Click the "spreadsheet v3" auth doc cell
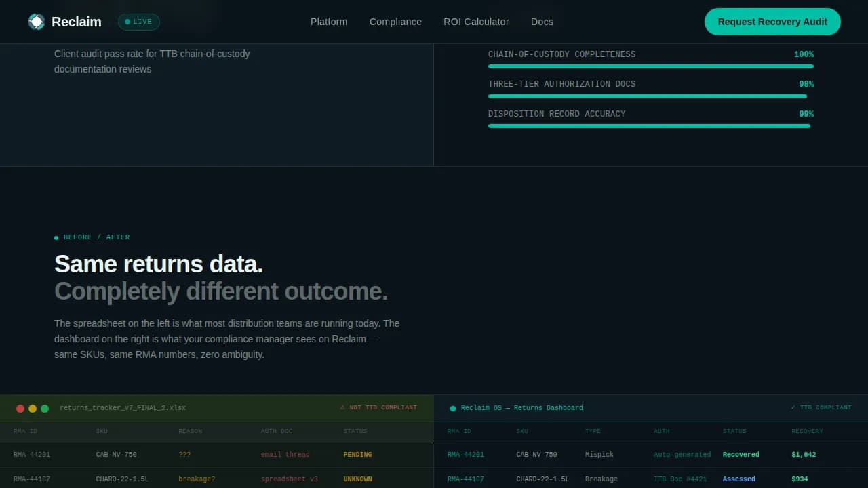868x488 pixels. coord(290,479)
